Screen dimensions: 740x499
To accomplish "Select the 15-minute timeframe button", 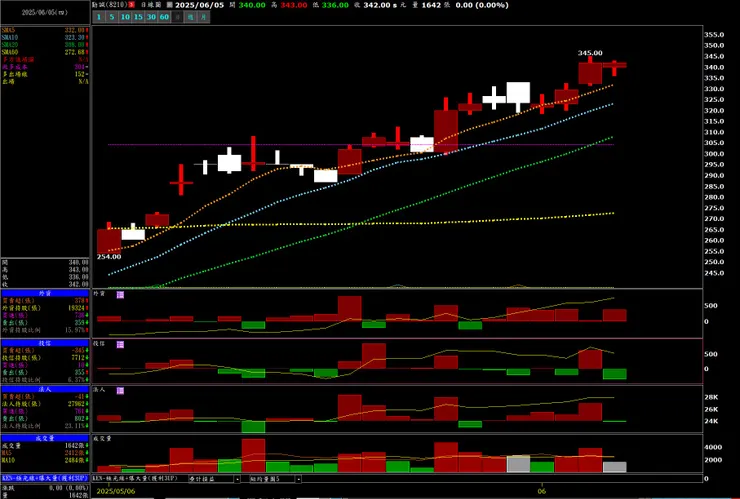I will [x=138, y=17].
